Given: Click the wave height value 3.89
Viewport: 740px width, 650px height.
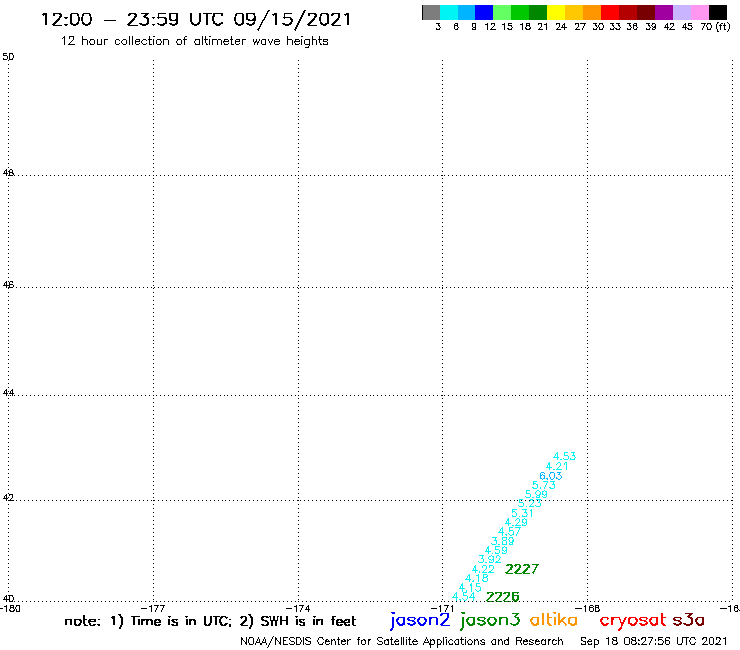Looking at the screenshot, I should 503,541.
